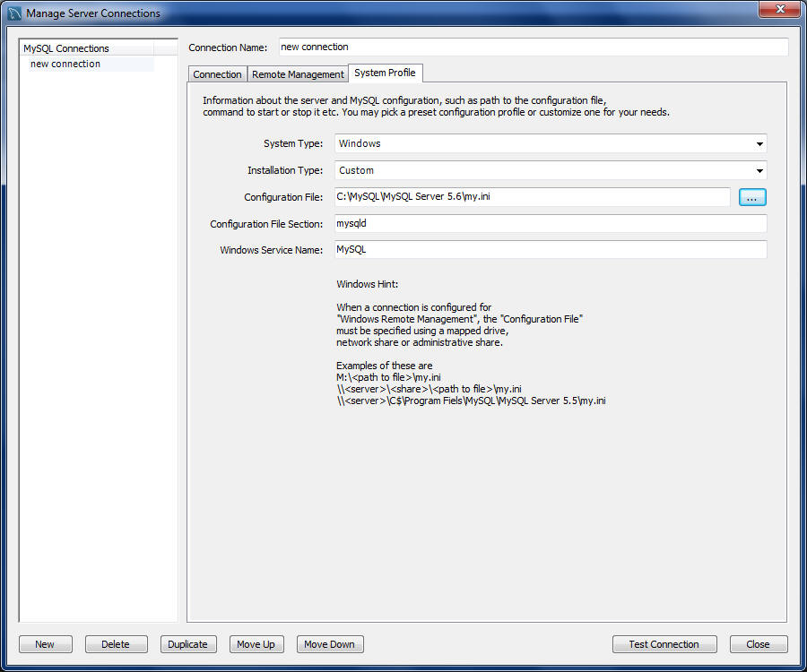Viewport: 807px width, 672px height.
Task: Open the Remote Management tab
Action: (298, 74)
